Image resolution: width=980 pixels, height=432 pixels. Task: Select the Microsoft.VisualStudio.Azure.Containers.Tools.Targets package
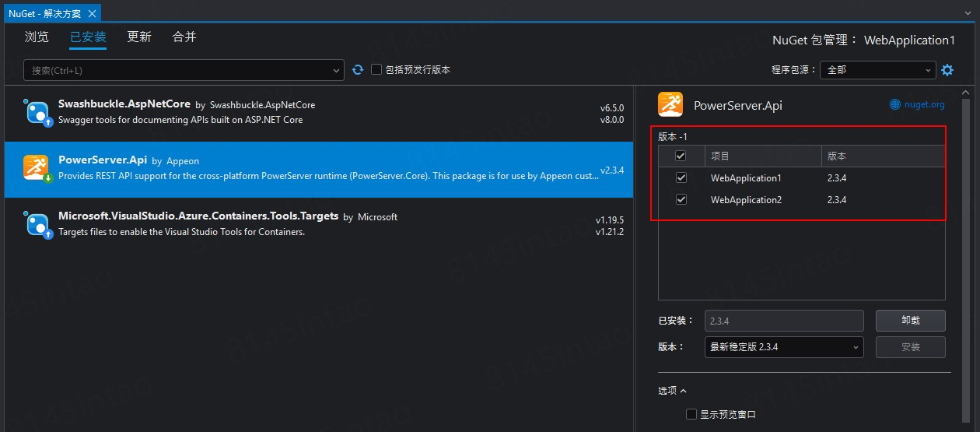tap(319, 226)
